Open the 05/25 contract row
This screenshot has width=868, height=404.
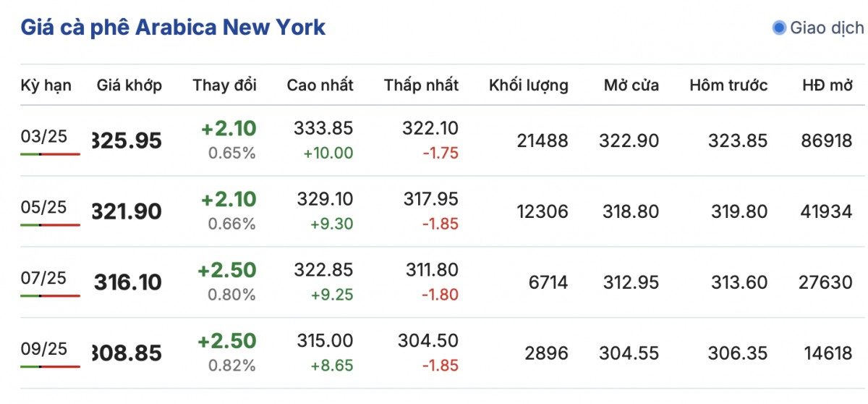click(x=43, y=208)
